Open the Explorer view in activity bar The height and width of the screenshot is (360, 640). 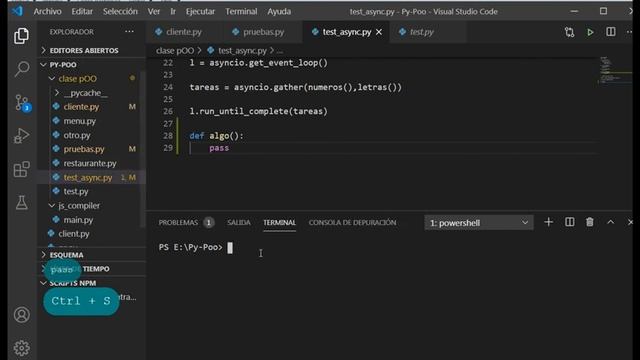(x=21, y=36)
